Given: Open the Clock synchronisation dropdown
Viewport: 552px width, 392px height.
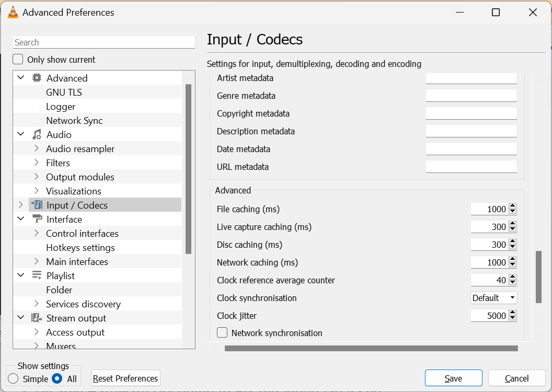Looking at the screenshot, I should point(493,298).
